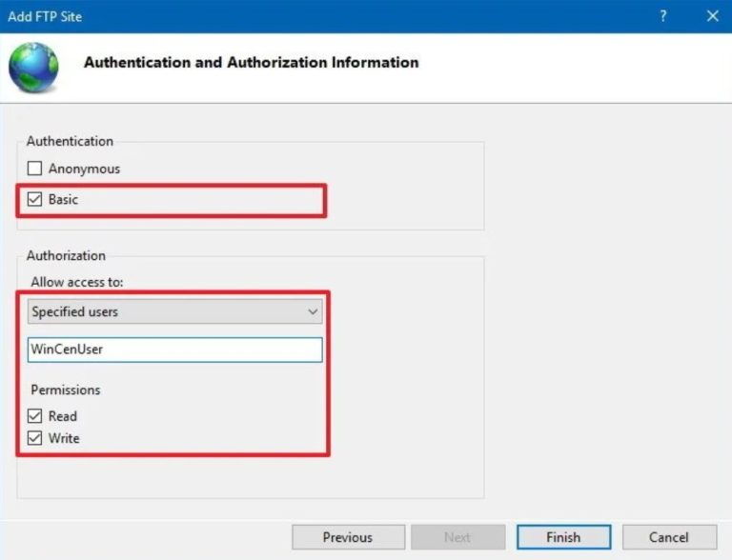Click the Add FTP Site title text
The width and height of the screenshot is (732, 560).
click(x=45, y=17)
